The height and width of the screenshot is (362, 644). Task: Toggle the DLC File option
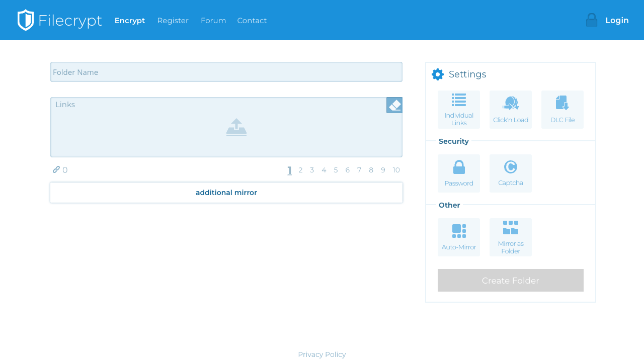[x=562, y=110]
